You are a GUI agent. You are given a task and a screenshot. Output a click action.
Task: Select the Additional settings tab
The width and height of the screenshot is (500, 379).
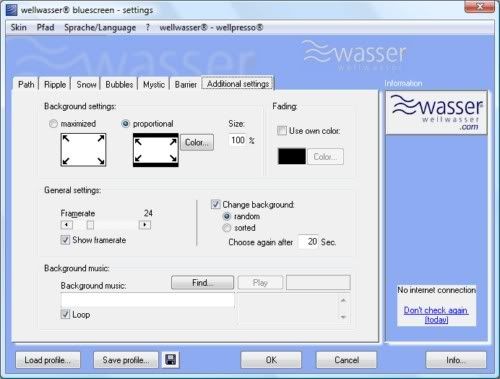point(238,83)
